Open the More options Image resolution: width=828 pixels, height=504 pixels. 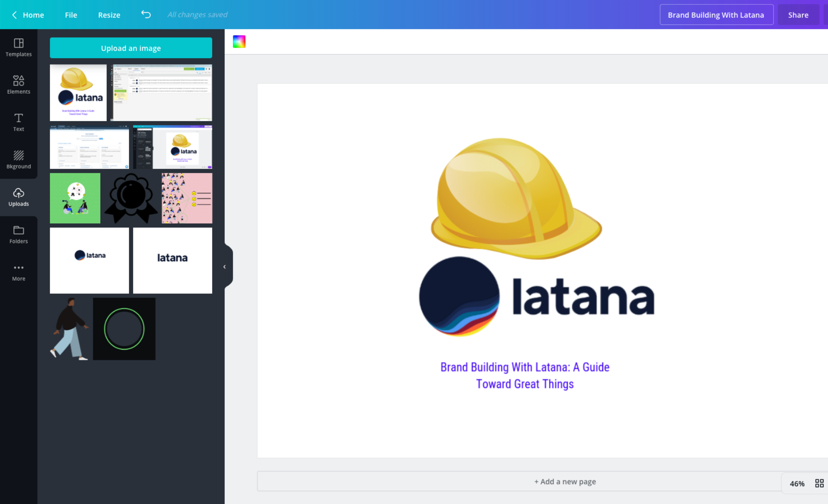click(x=18, y=272)
